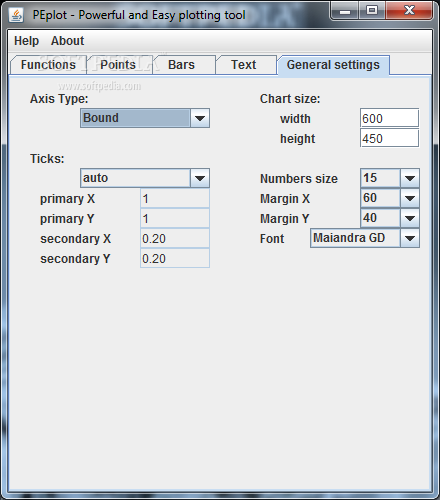Open the Font Maiandra GD dropdown
The height and width of the screenshot is (500, 440).
[x=365, y=238]
